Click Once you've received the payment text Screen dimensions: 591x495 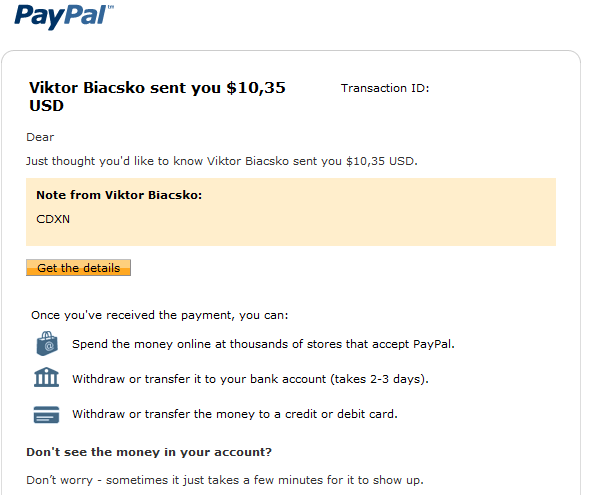point(160,315)
